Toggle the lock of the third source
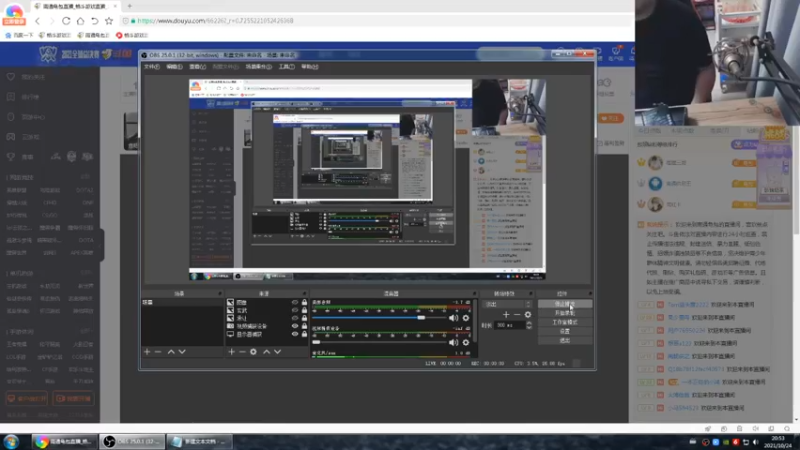Image resolution: width=800 pixels, height=450 pixels. point(305,318)
